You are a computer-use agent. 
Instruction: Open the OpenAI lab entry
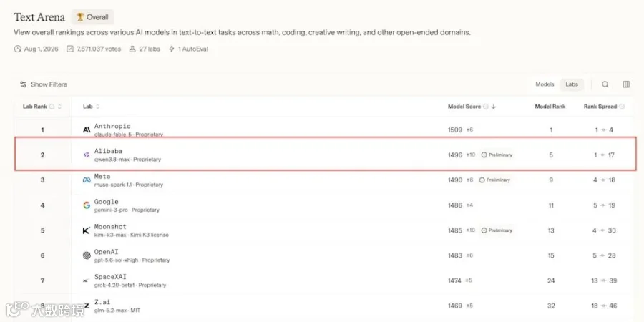pos(107,252)
